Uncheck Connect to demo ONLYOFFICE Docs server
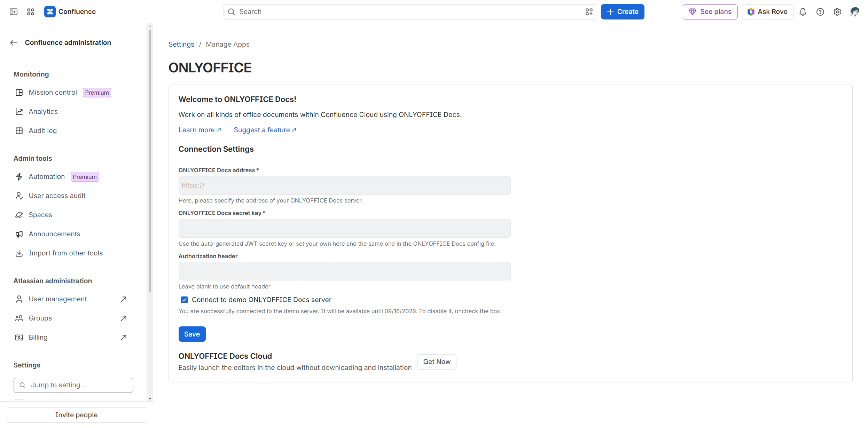This screenshot has height=428, width=868. tap(185, 300)
